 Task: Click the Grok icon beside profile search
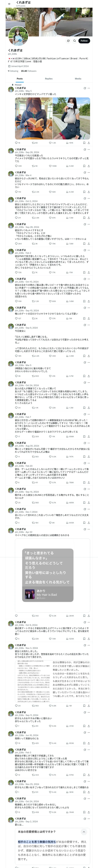pos(68,41)
